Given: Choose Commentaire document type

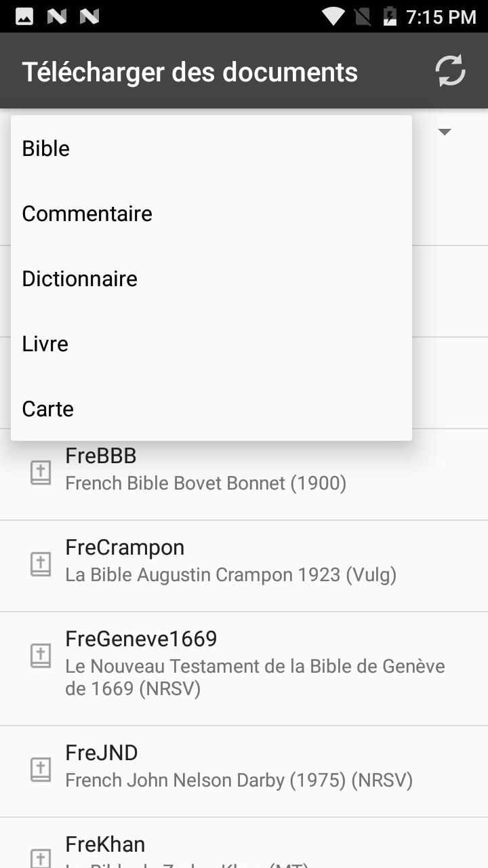Looking at the screenshot, I should coord(211,214).
